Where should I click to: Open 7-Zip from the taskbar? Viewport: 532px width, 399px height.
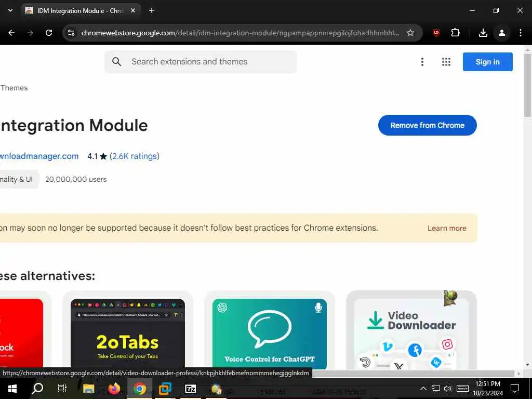point(190,388)
